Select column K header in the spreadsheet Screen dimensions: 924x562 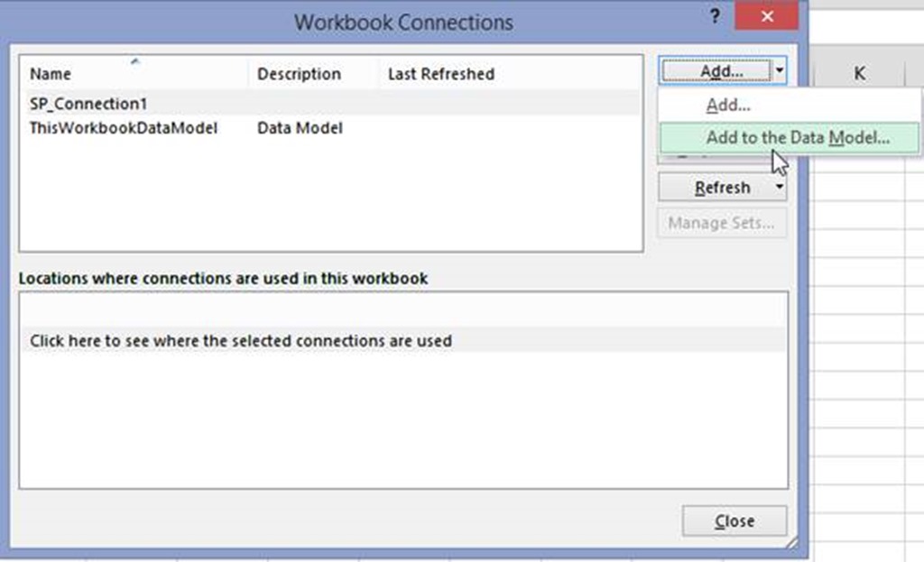(859, 73)
